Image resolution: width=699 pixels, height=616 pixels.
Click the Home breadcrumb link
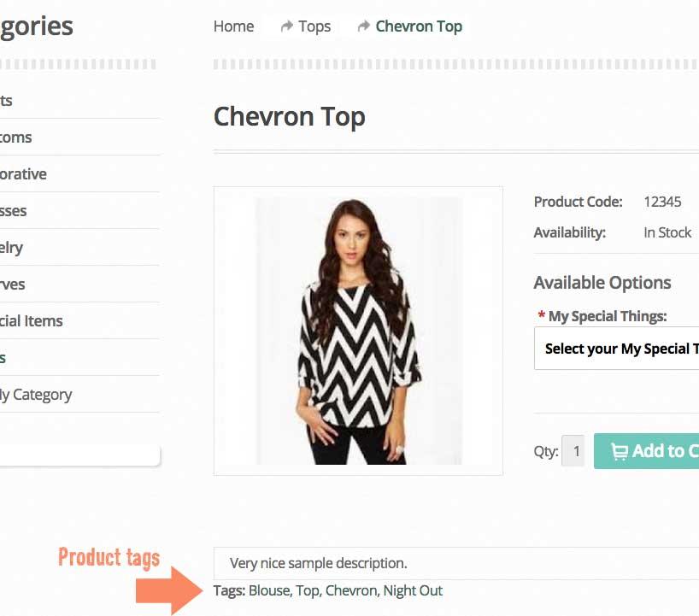(233, 26)
